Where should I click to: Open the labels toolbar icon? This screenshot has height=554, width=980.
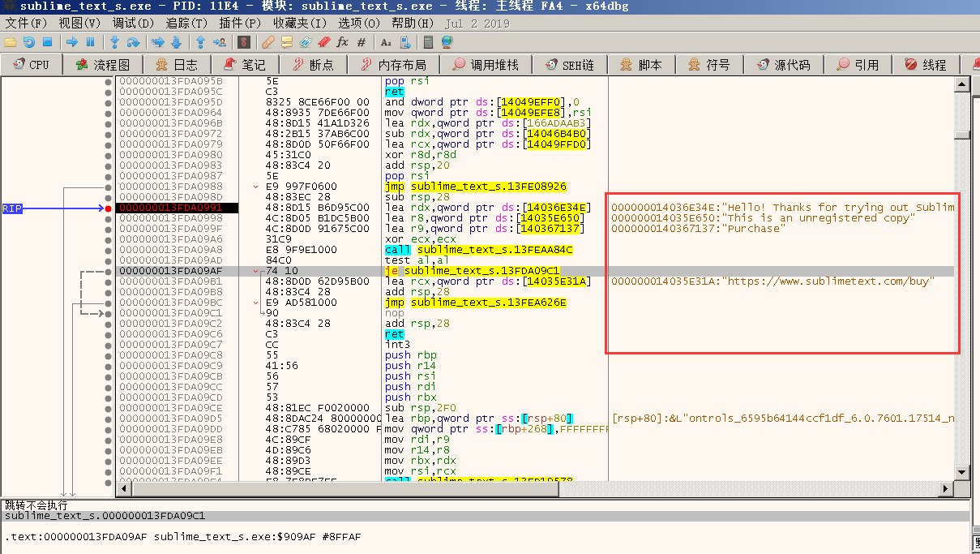click(306, 41)
